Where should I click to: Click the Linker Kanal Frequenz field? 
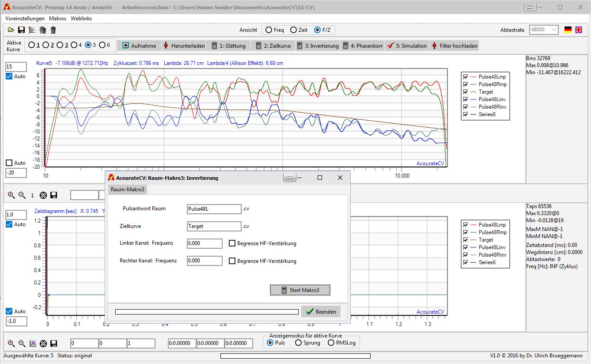[205, 243]
